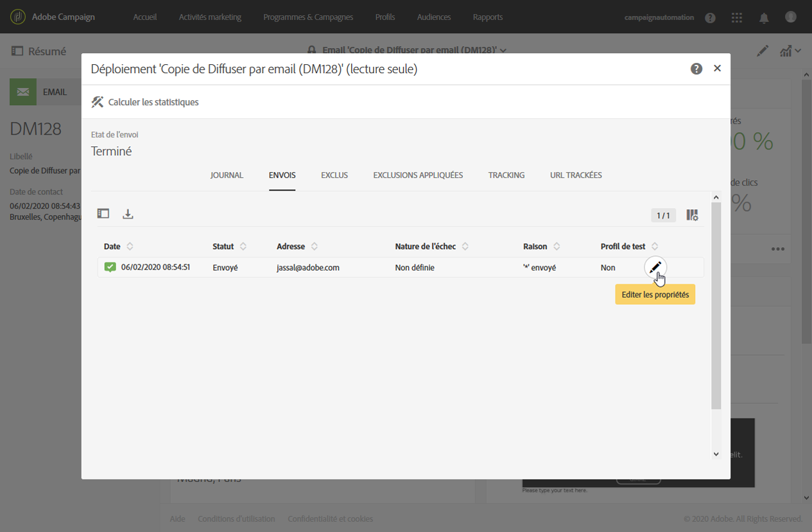Click the address jassal@adobe.com

pyautogui.click(x=308, y=268)
